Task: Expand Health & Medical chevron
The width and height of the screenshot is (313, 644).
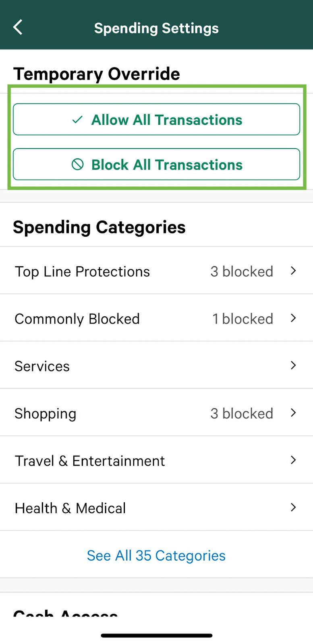Action: (293, 508)
